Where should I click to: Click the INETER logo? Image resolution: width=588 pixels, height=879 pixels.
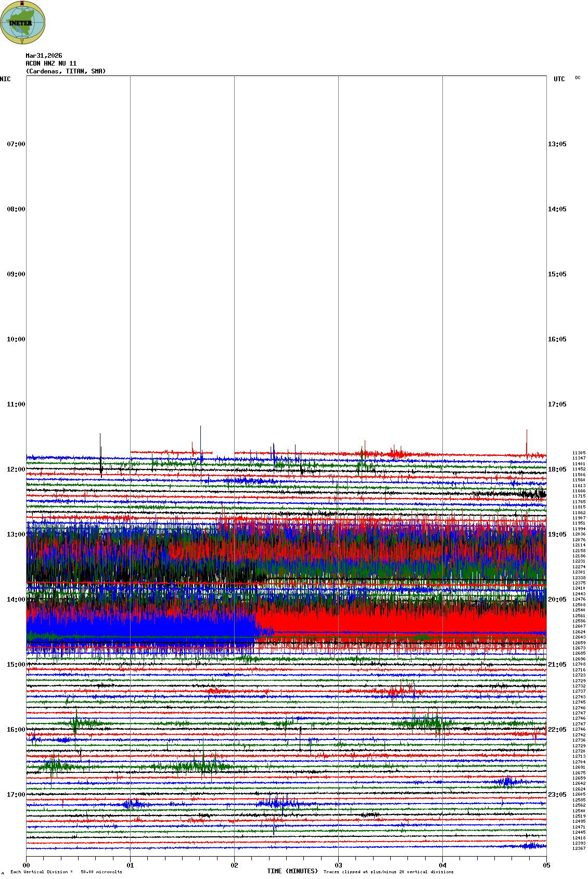(x=23, y=22)
